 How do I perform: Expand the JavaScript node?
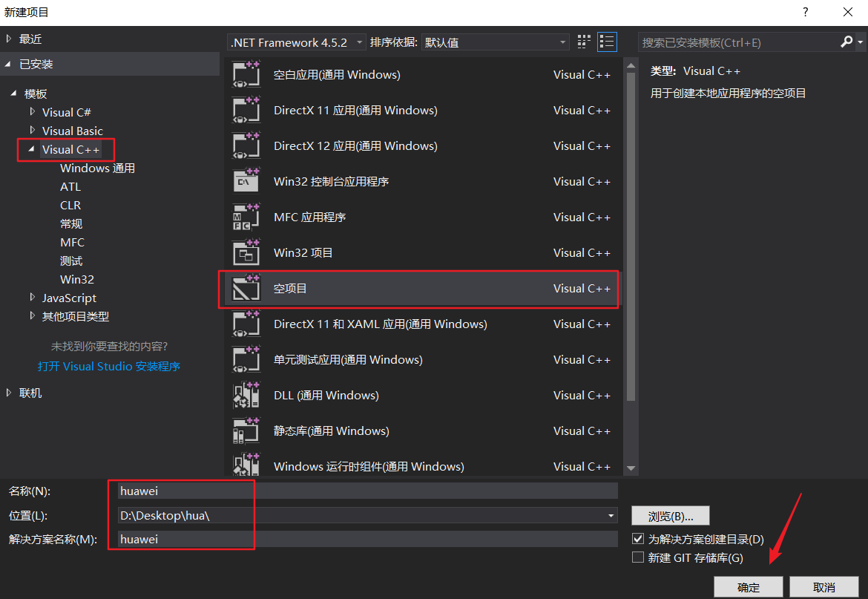pyautogui.click(x=32, y=298)
